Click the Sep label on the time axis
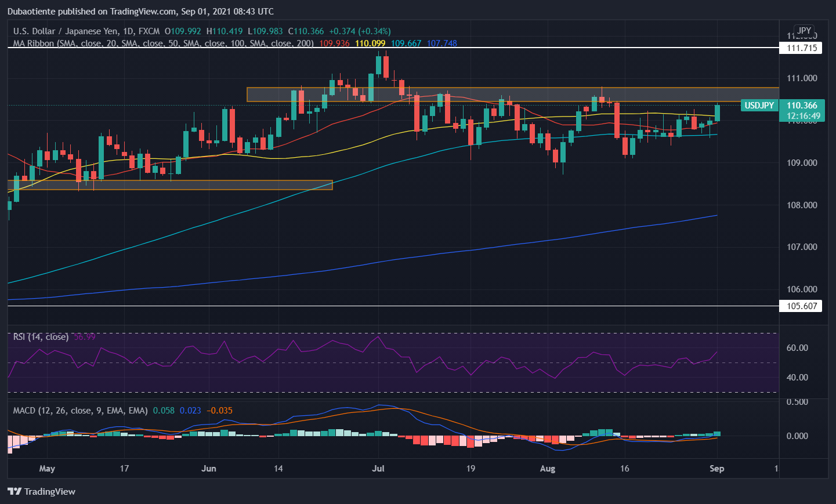The width and height of the screenshot is (836, 504). pos(717,469)
